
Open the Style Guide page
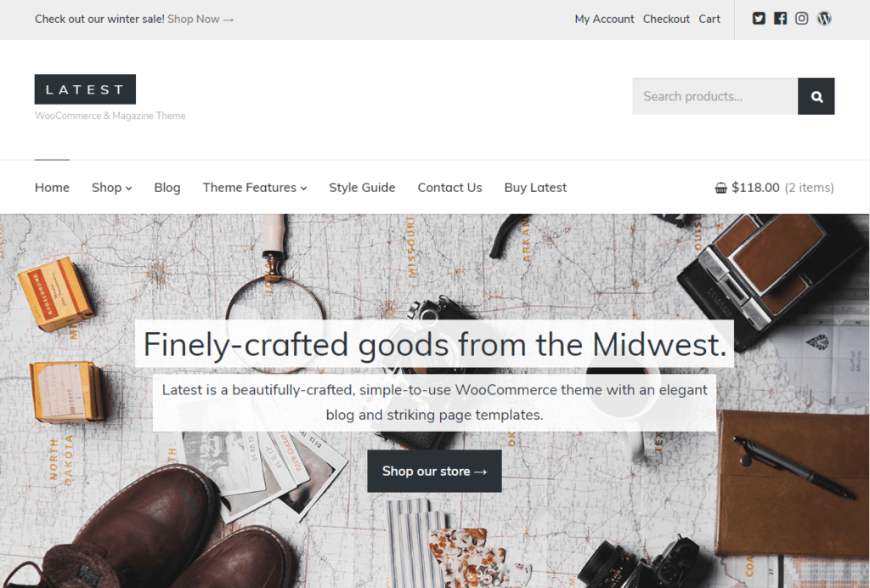362,188
